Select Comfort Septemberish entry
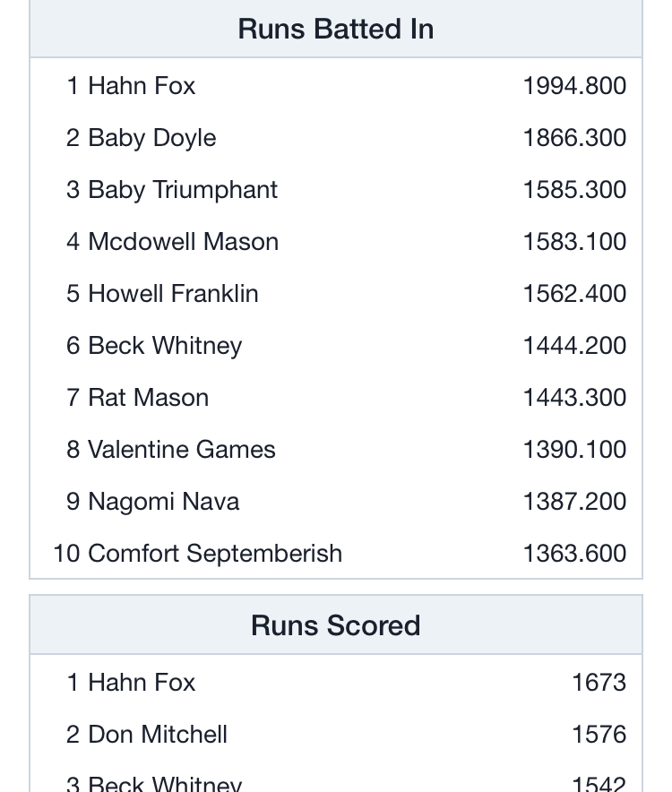 [x=215, y=554]
